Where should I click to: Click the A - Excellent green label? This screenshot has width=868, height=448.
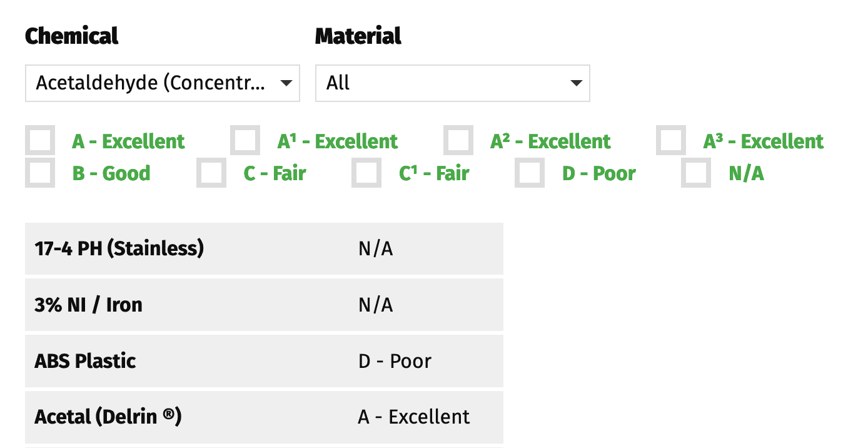(128, 141)
